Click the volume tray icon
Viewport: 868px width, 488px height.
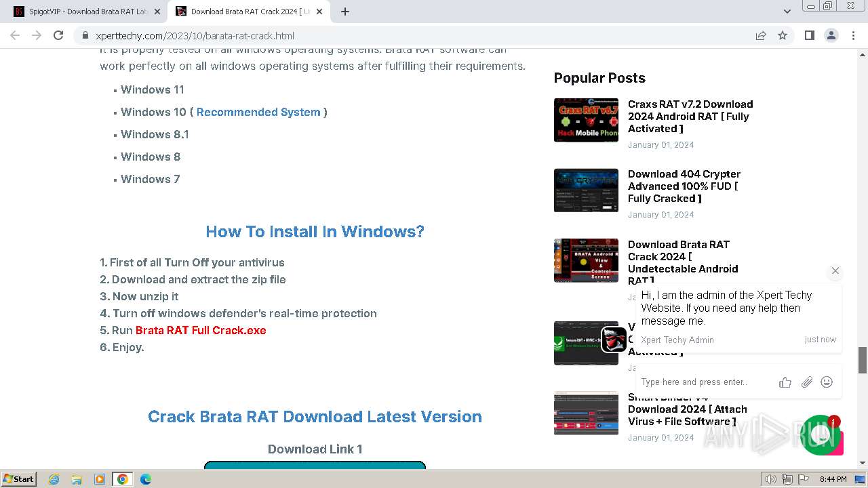(770, 479)
